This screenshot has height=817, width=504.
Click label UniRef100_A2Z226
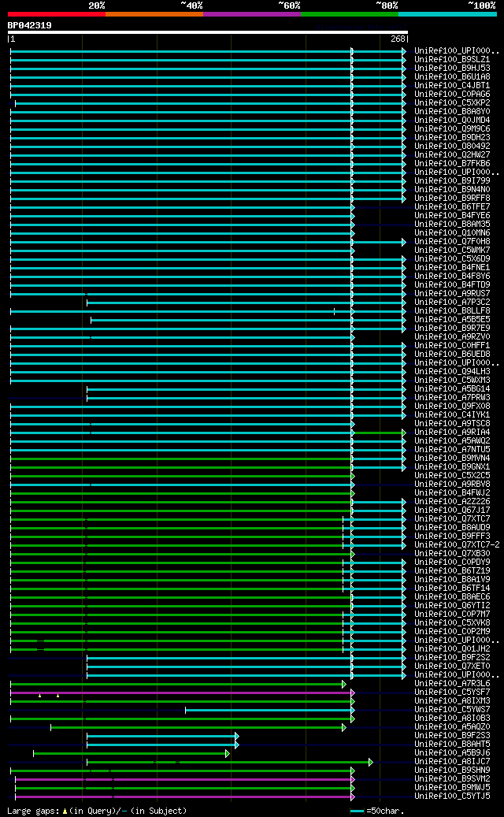[x=452, y=501]
